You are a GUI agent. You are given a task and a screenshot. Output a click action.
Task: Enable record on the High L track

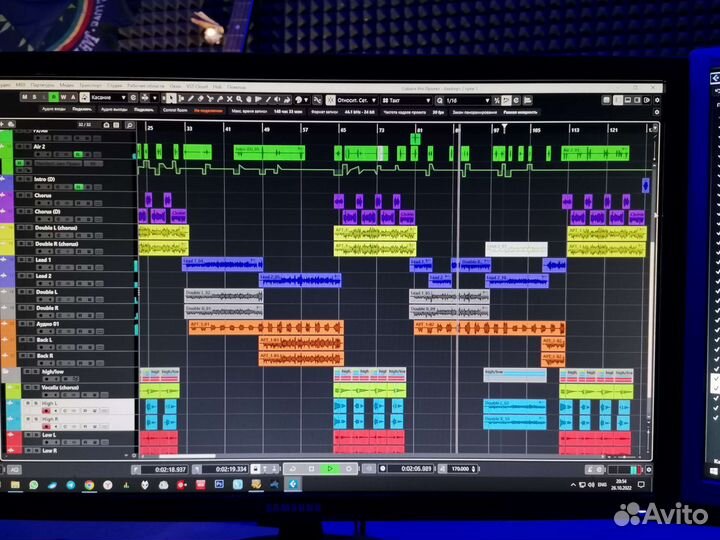tap(45, 410)
